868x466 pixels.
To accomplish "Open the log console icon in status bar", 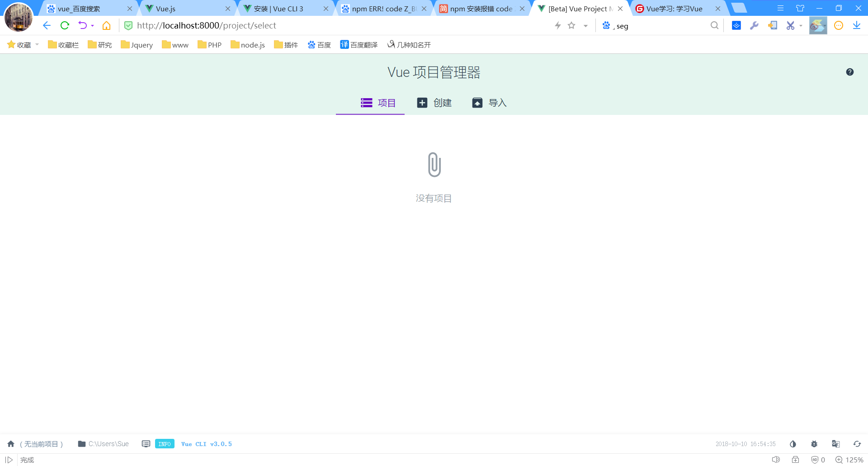I will [146, 444].
